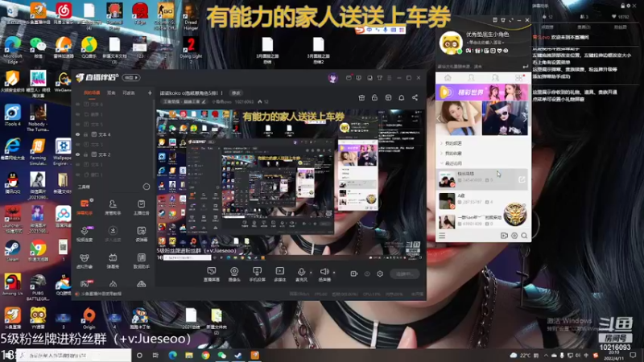Toggle lock on 文本 4 layer
Viewport: 644px width, 362px height.
coord(86,134)
